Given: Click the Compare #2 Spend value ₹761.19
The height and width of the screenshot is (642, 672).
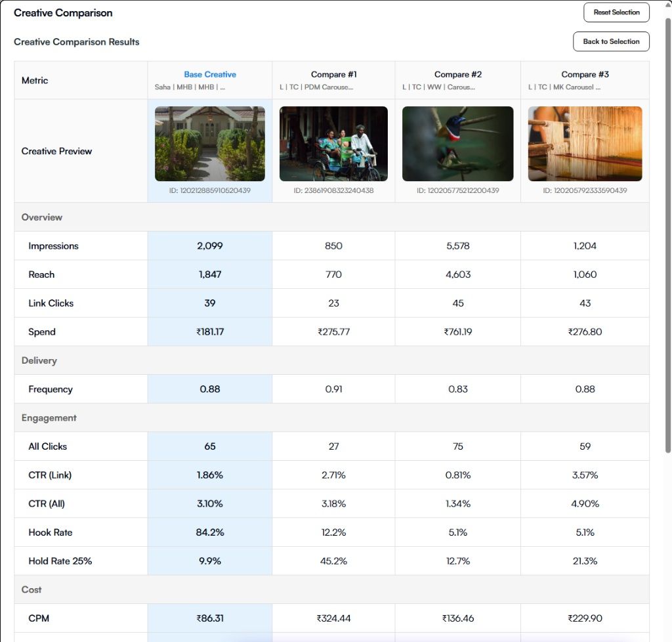Looking at the screenshot, I should (457, 332).
